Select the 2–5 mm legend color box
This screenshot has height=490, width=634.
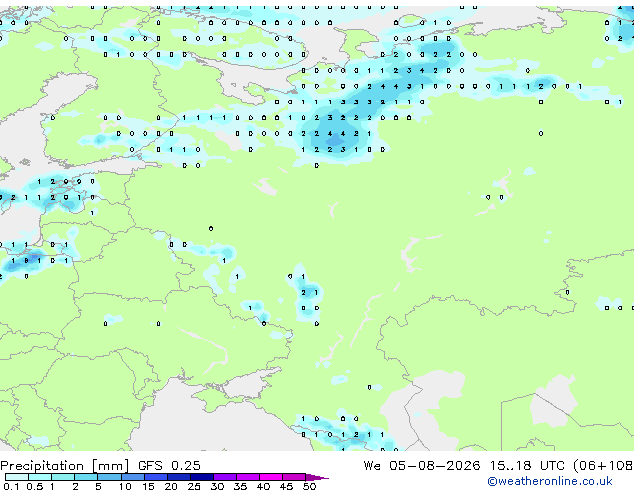[86, 477]
